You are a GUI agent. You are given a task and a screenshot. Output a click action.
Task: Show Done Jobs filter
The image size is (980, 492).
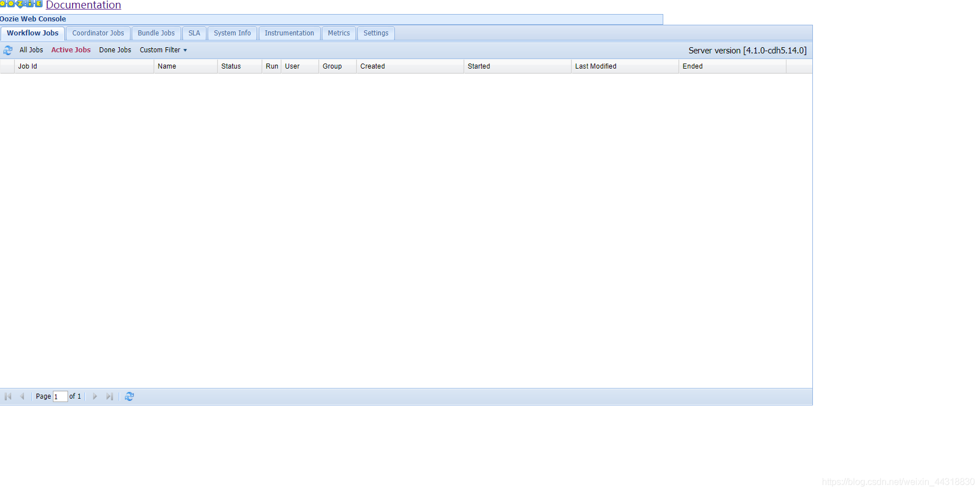pyautogui.click(x=115, y=50)
